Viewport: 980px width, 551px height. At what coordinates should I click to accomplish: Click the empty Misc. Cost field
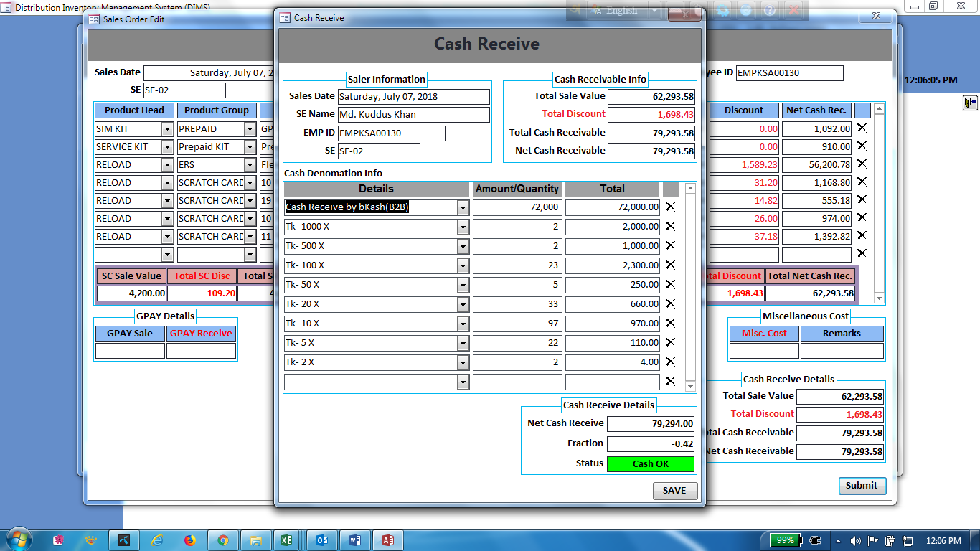[x=764, y=351]
